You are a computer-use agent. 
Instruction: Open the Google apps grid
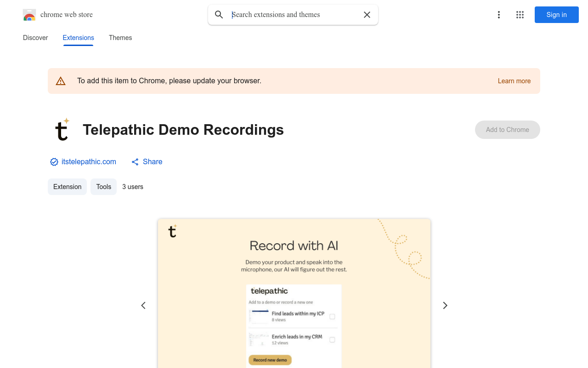tap(520, 15)
